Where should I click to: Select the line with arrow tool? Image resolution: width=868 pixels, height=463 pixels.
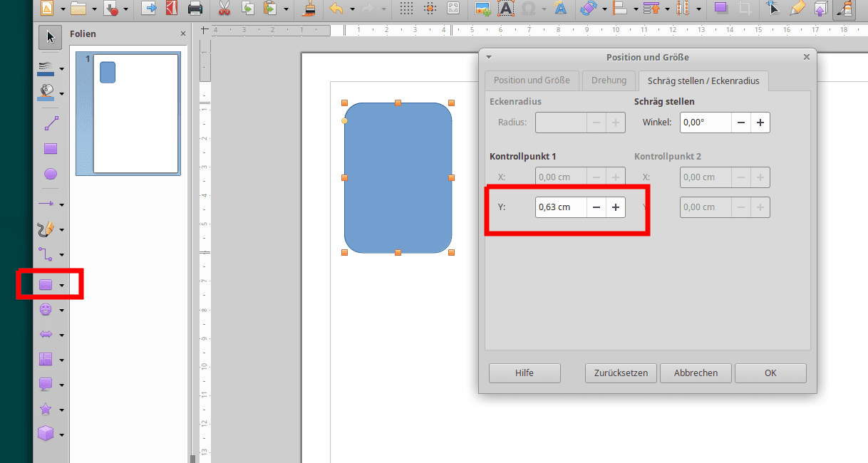tap(46, 204)
